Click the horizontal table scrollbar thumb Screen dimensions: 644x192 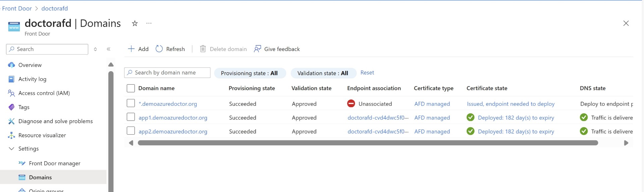pyautogui.click(x=368, y=143)
